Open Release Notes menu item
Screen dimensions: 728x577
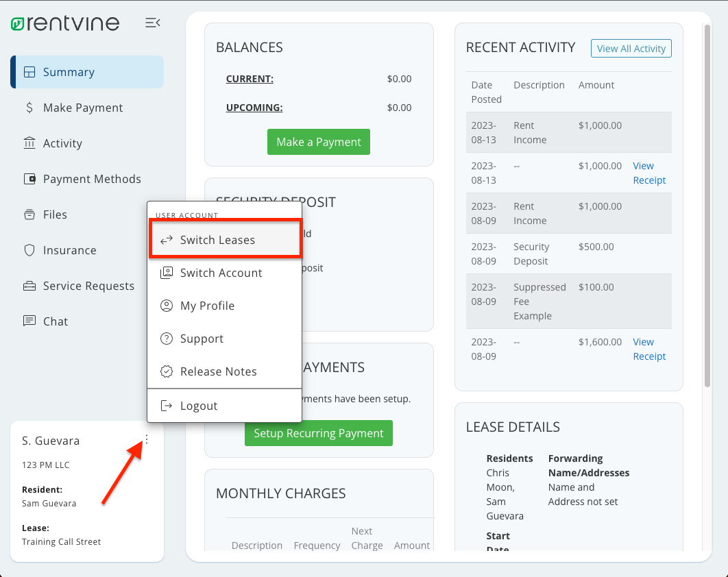pos(218,371)
